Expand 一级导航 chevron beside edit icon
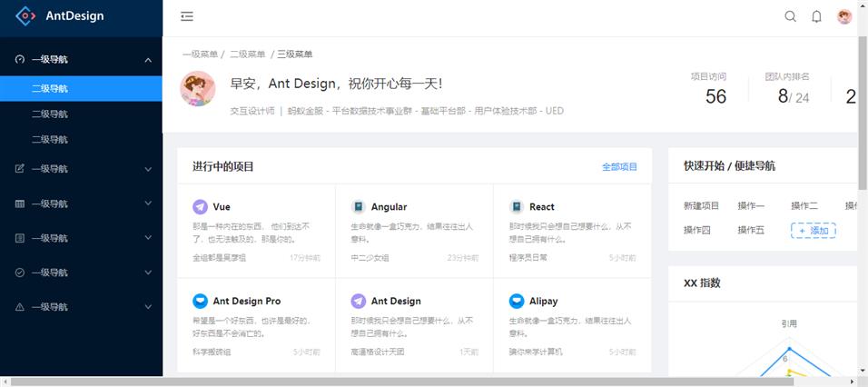Screen dimensions: 868x387 148,169
